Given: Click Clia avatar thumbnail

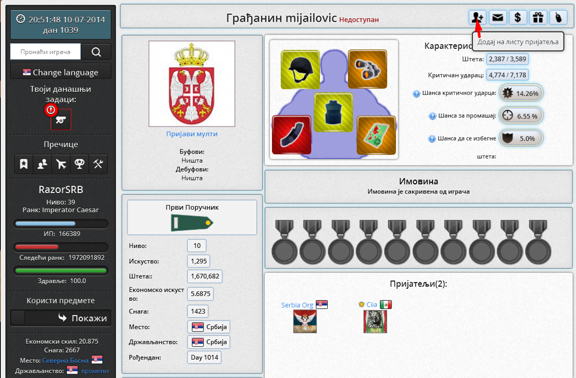Looking at the screenshot, I should point(375,321).
